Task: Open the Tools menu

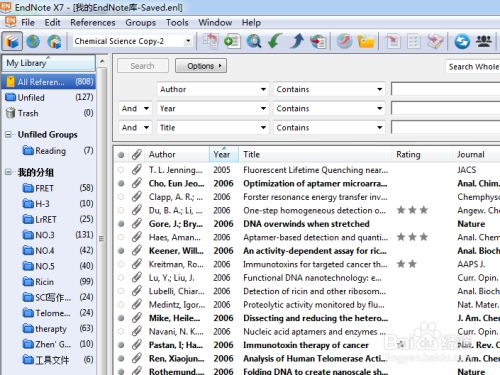Action: click(x=177, y=22)
